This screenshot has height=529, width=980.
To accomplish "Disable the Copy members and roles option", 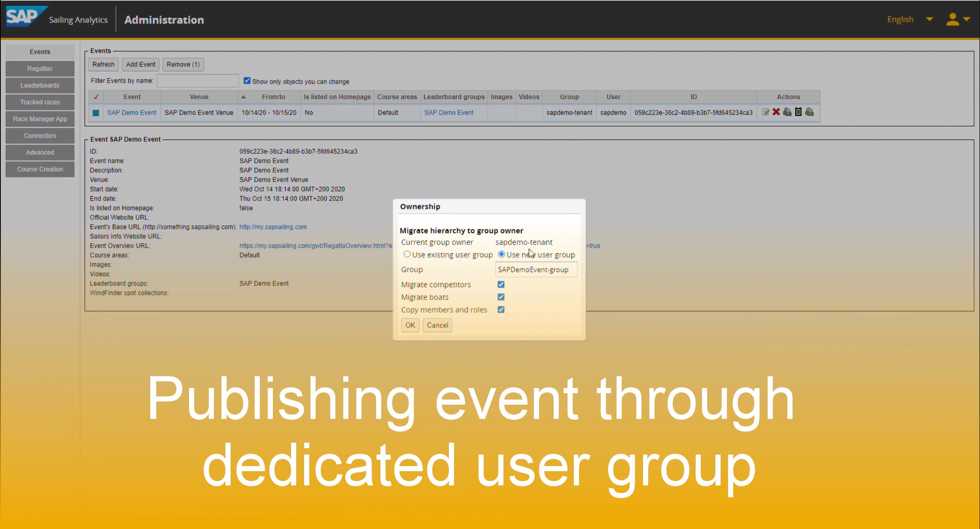I will coord(501,309).
